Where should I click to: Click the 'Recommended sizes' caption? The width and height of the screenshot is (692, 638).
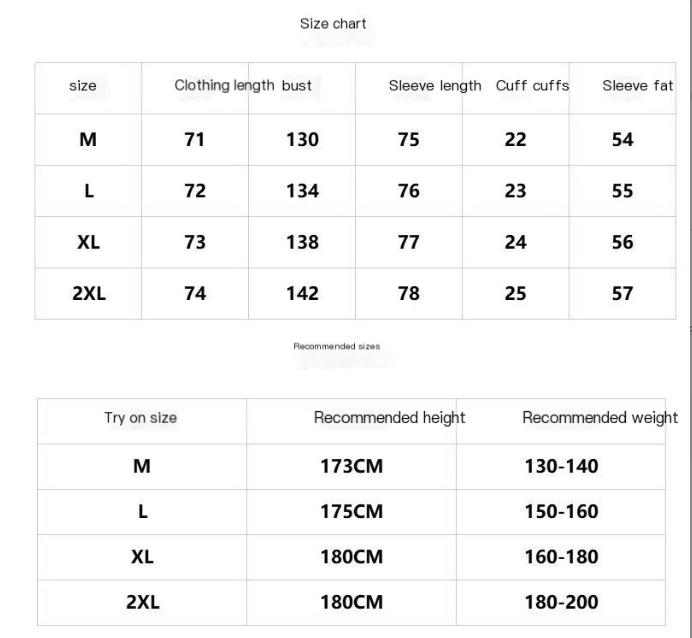(x=336, y=346)
